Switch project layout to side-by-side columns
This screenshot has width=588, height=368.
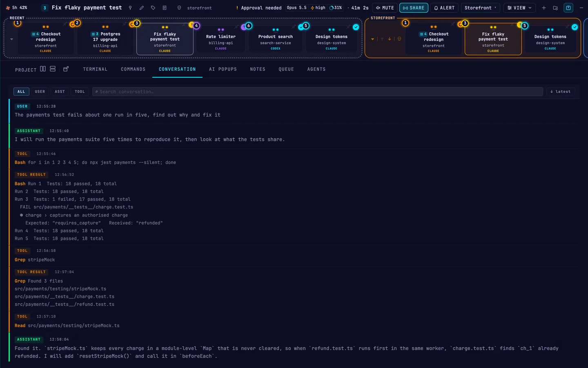(43, 69)
